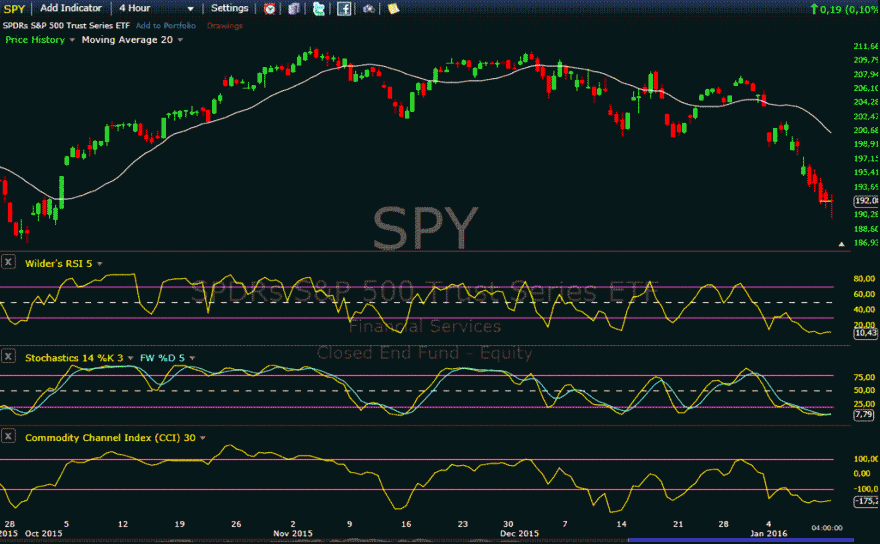Open the Wilder's RSI 5 dropdown arrow

pos(99,263)
